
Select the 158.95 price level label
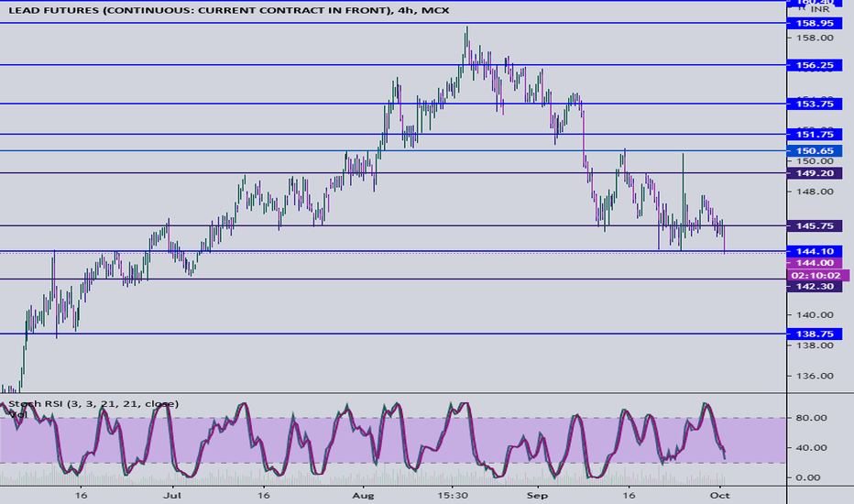point(815,23)
